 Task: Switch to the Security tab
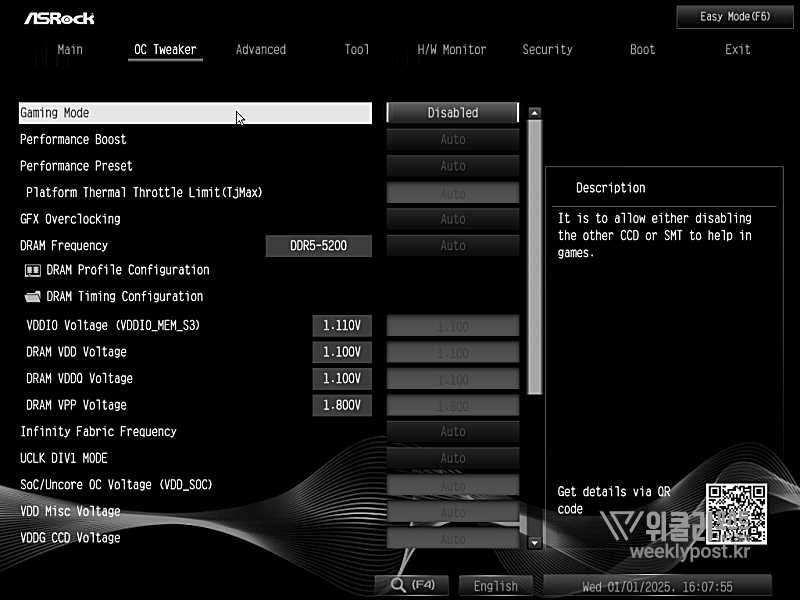[x=547, y=49]
